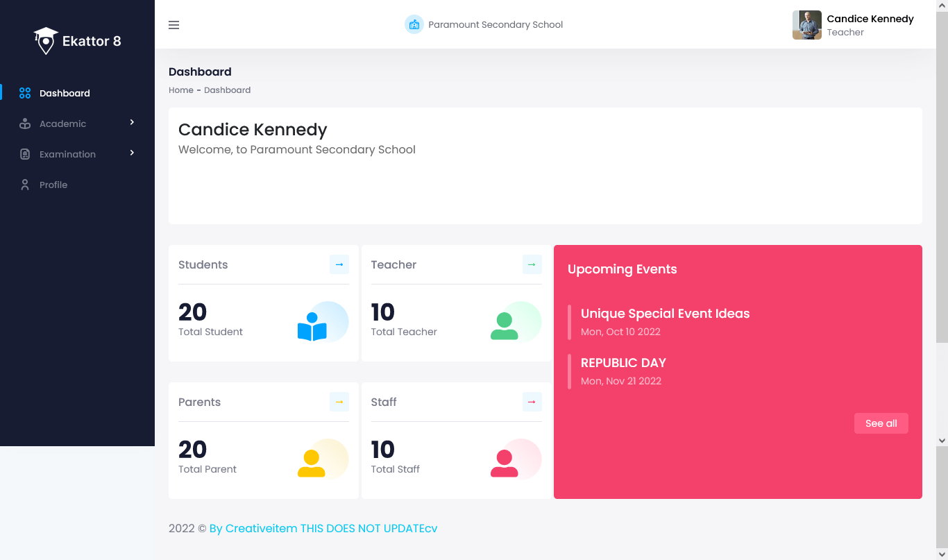Click the See all events button
The width and height of the screenshot is (948, 560).
pyautogui.click(x=881, y=423)
